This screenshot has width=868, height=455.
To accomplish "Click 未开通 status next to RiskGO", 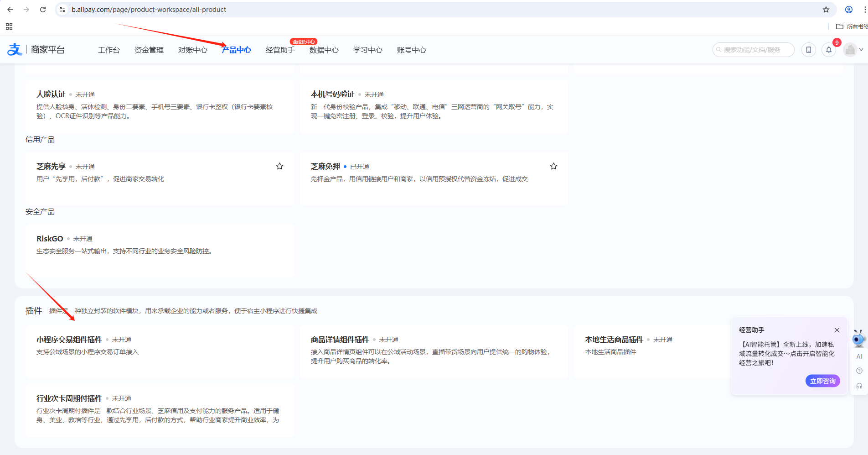I will (x=83, y=239).
